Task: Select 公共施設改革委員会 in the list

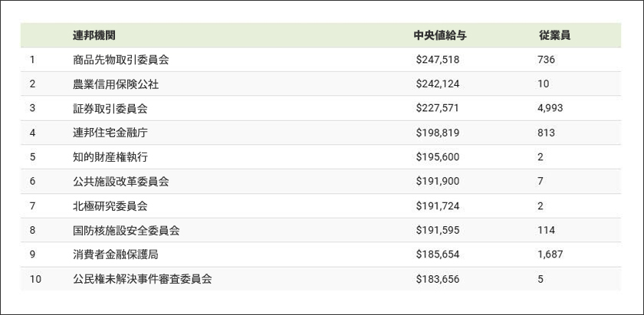Action: (120, 182)
